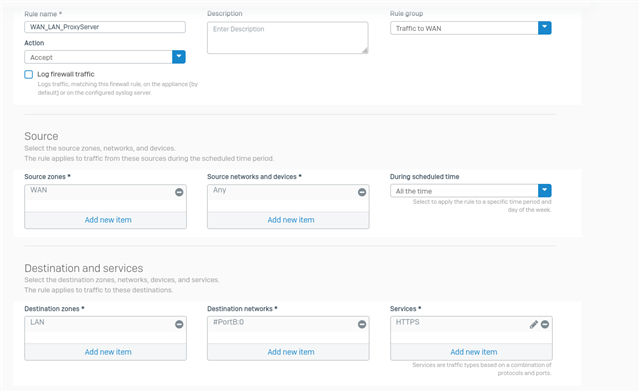Add new item to Source zones
Viewport: 640px width, 392px height.
click(108, 220)
